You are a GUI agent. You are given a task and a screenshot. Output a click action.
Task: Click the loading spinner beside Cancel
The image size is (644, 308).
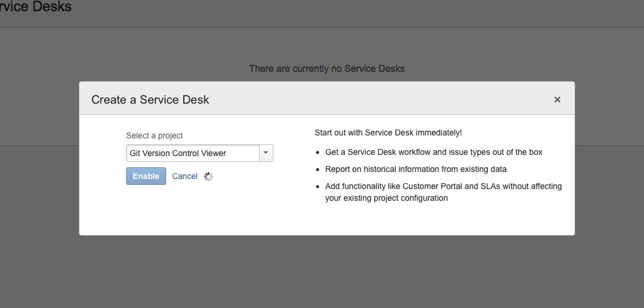tap(209, 176)
